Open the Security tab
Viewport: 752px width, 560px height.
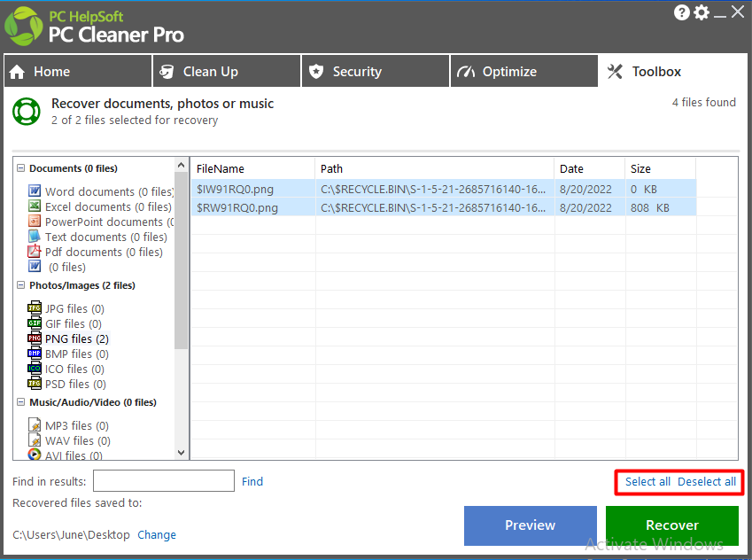click(376, 71)
